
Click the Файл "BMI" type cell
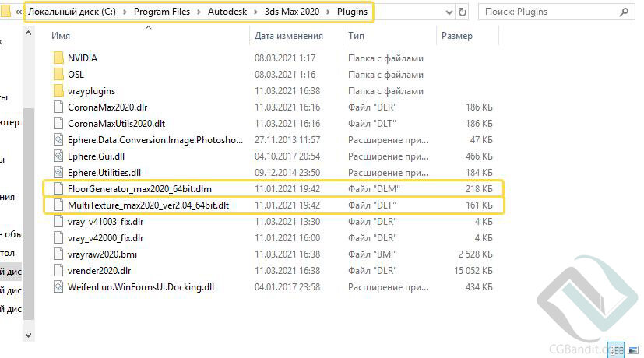click(372, 254)
